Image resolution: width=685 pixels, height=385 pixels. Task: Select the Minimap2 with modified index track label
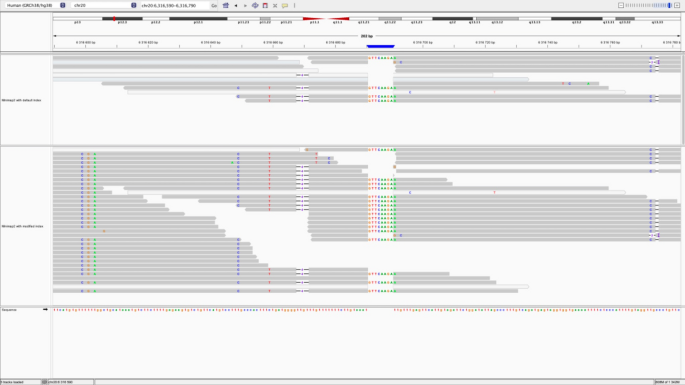coord(22,226)
